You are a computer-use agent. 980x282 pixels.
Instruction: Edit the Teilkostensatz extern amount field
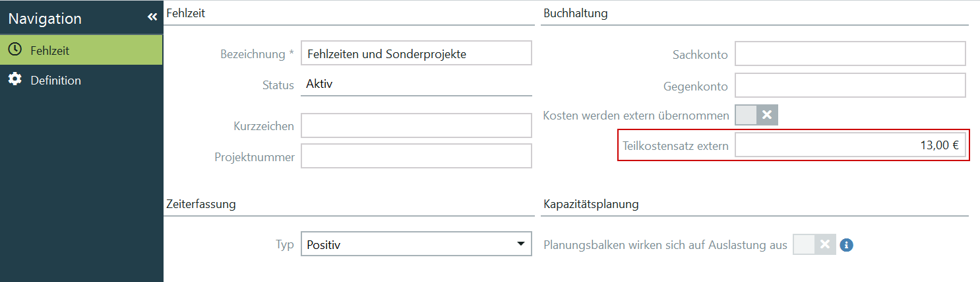[850, 146]
